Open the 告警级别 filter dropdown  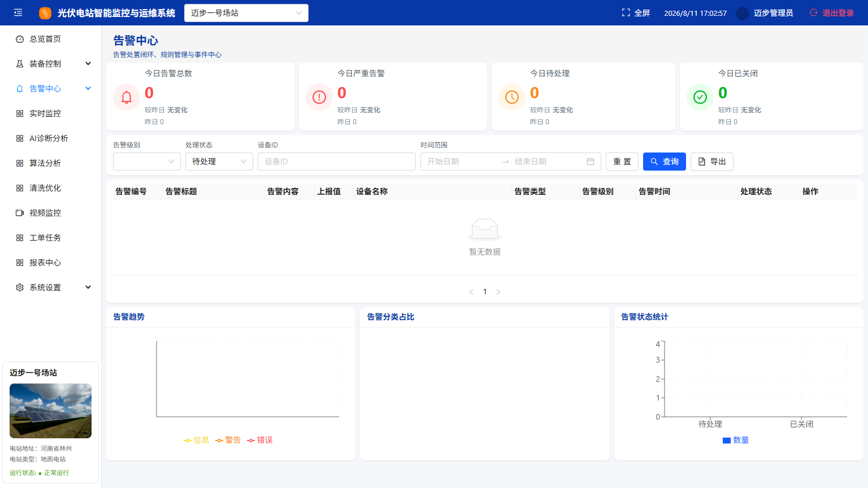tap(147, 162)
